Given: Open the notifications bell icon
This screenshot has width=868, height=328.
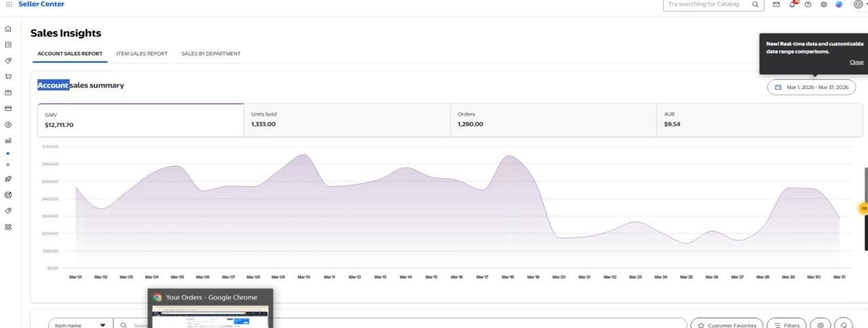Looking at the screenshot, I should click(792, 4).
